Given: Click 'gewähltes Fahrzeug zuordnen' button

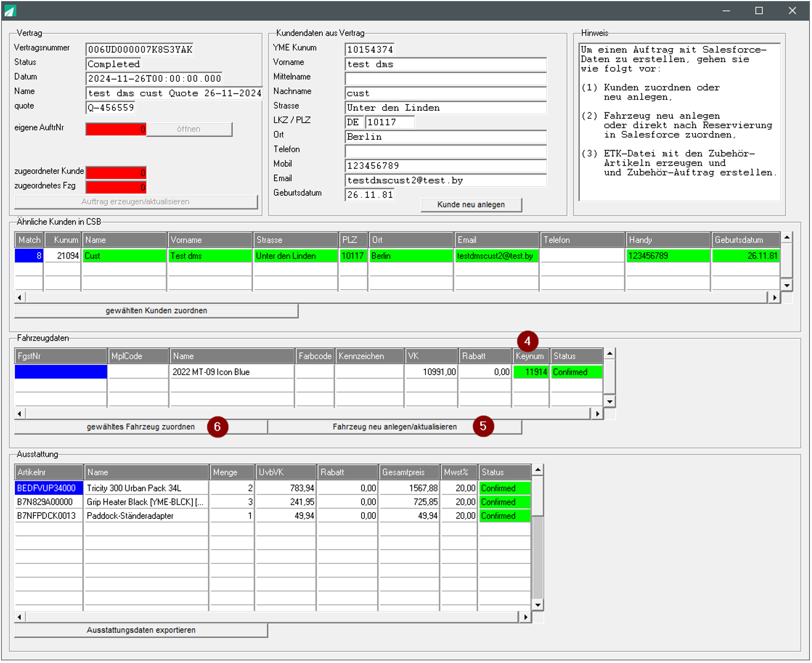Looking at the screenshot, I should (141, 427).
